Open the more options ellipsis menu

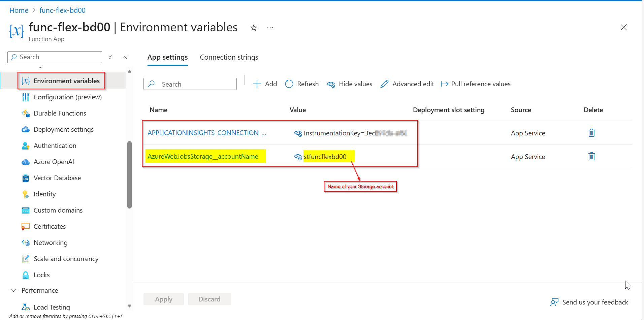click(x=270, y=27)
